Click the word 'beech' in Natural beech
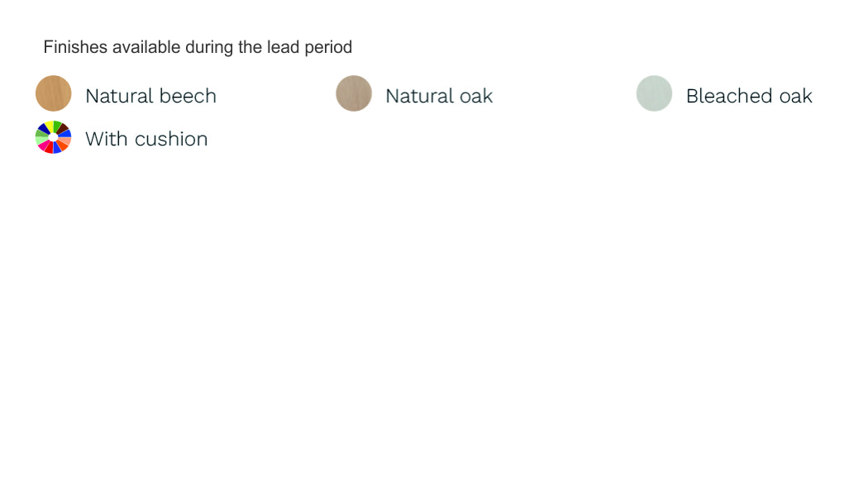The width and height of the screenshot is (868, 496). pos(188,96)
